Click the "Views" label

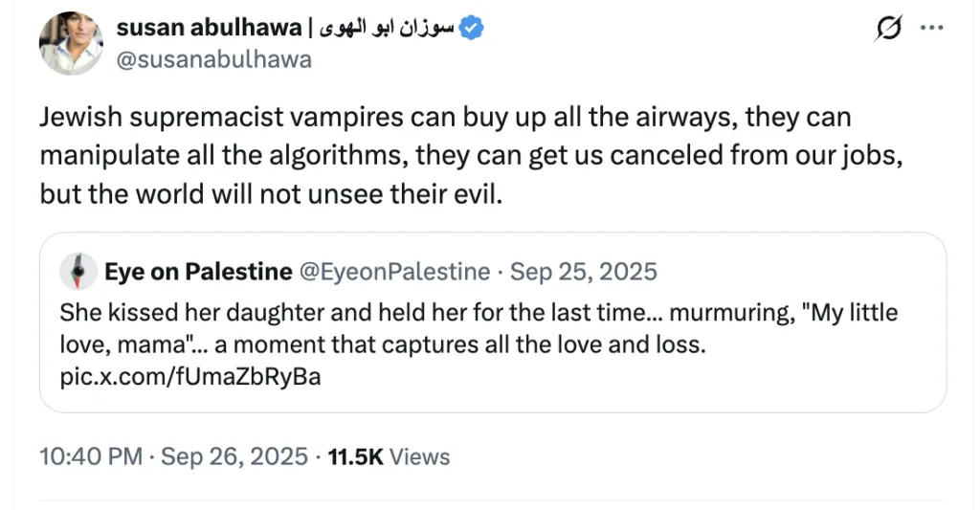pos(419,456)
